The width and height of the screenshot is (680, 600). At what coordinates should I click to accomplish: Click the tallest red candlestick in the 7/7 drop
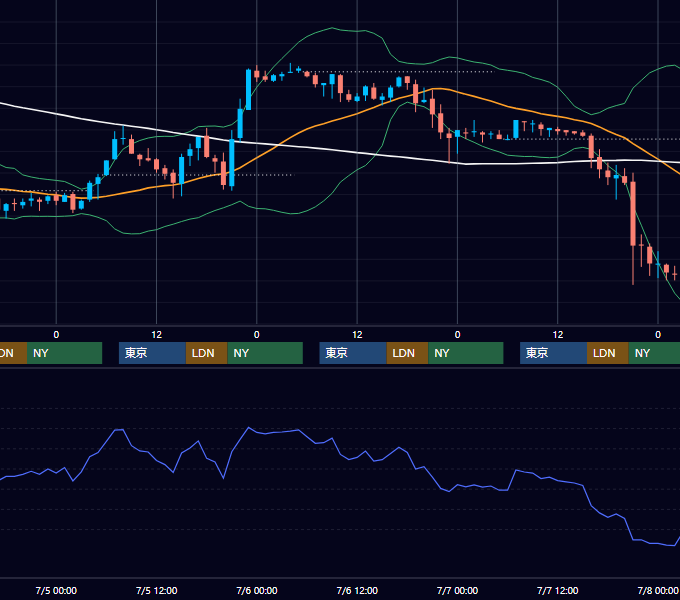coord(633,214)
